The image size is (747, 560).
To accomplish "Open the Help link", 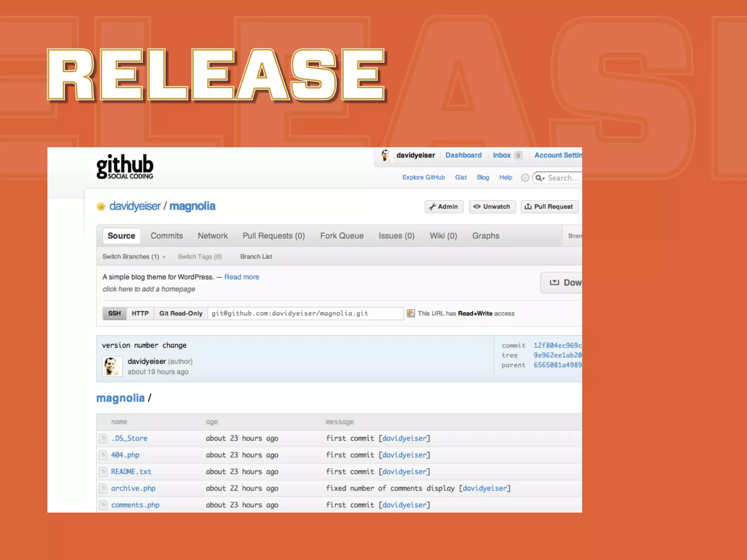I will (x=506, y=178).
